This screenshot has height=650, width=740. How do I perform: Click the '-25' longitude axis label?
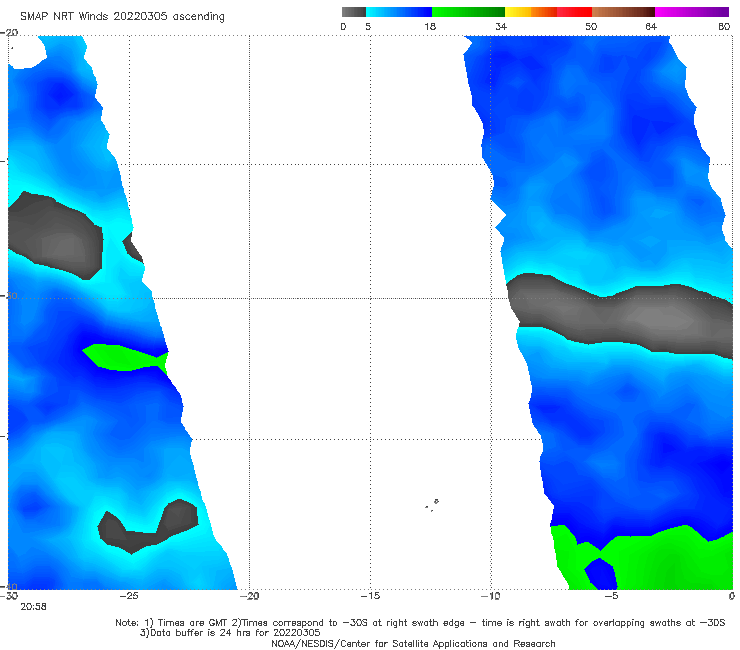pyautogui.click(x=129, y=596)
